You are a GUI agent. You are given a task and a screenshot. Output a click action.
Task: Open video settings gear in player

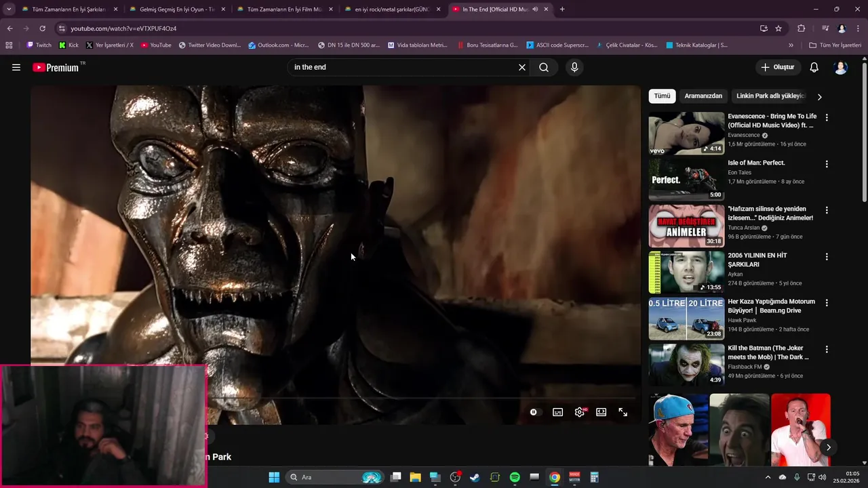580,412
